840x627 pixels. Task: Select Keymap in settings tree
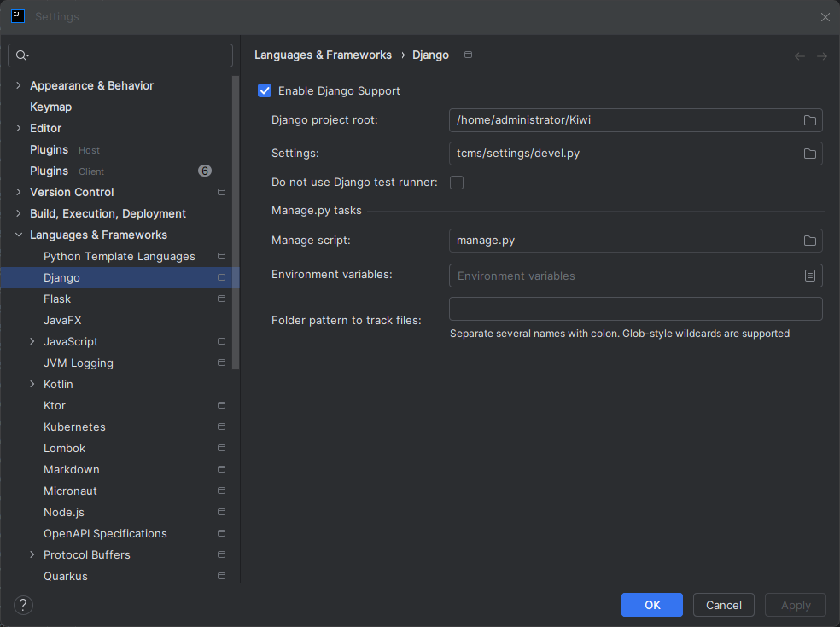[x=51, y=107]
